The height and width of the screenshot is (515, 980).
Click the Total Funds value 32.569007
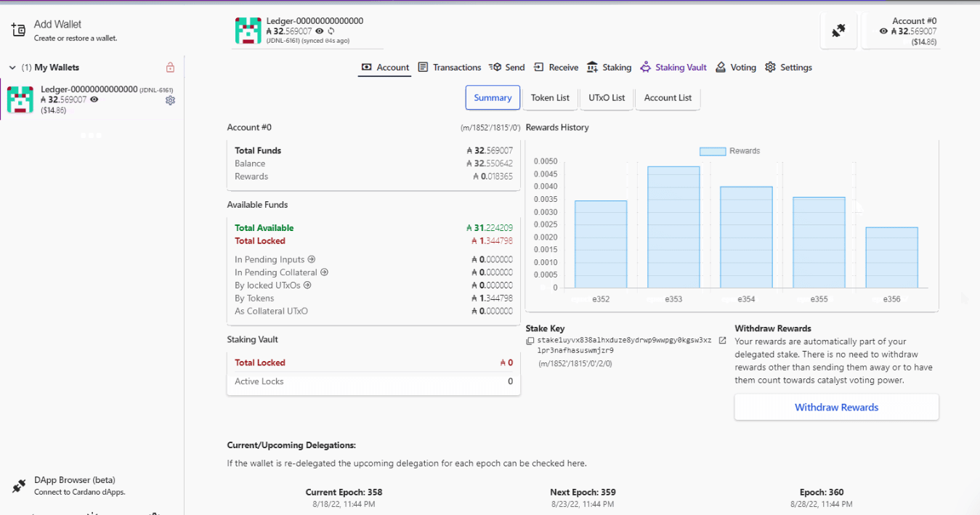point(490,151)
